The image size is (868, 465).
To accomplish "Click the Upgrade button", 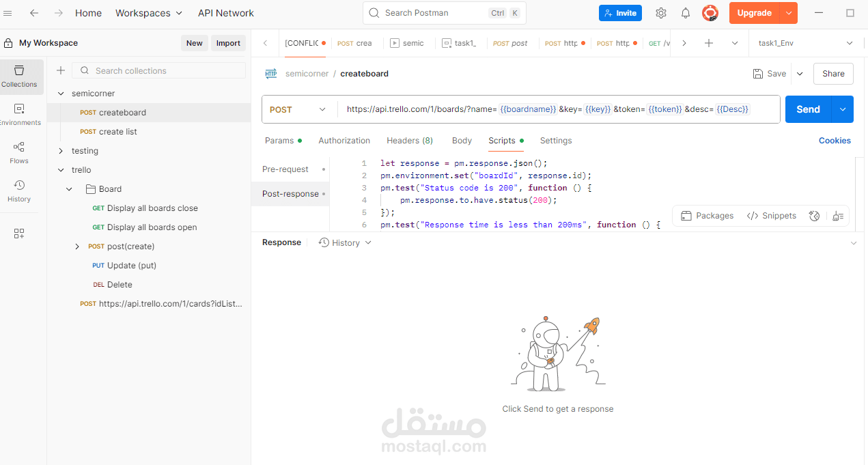I will tap(755, 13).
